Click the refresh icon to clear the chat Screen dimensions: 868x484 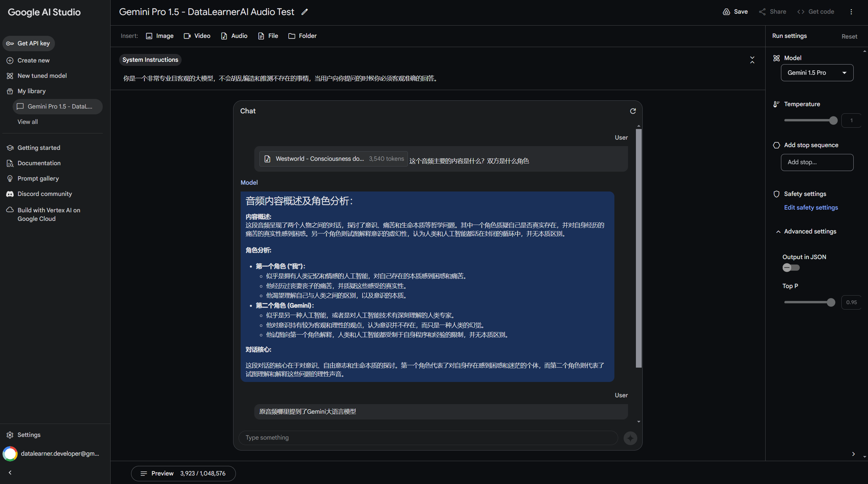tap(633, 111)
